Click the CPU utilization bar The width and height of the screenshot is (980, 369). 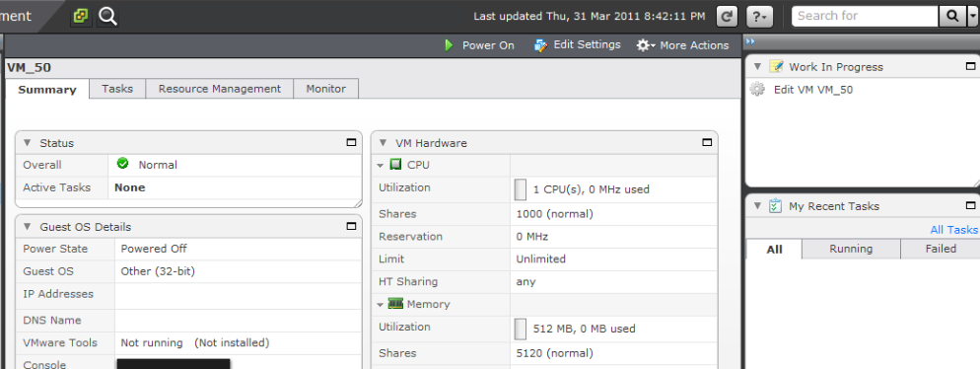tap(520, 188)
